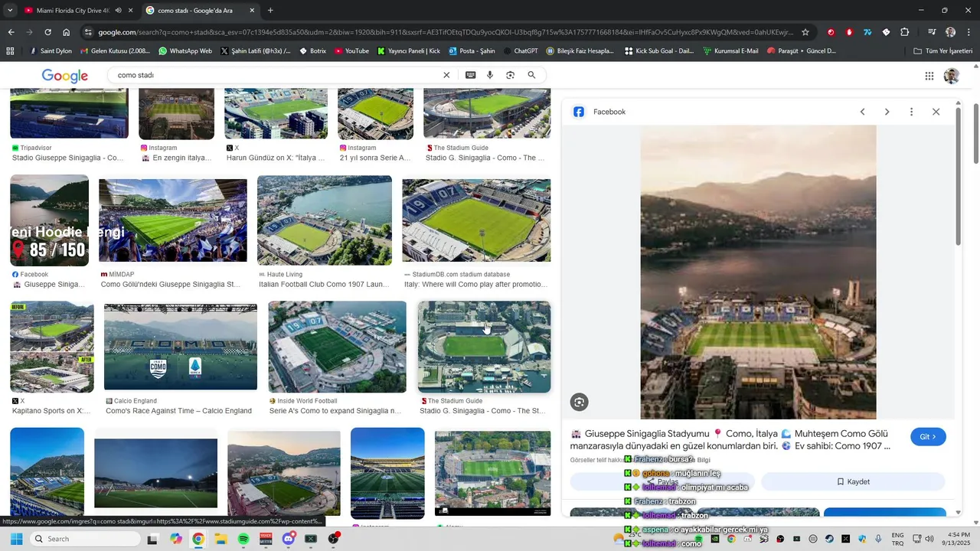The image size is (980, 551).
Task: Open the on-screen keyboard icon in search bar
Action: pos(470,75)
